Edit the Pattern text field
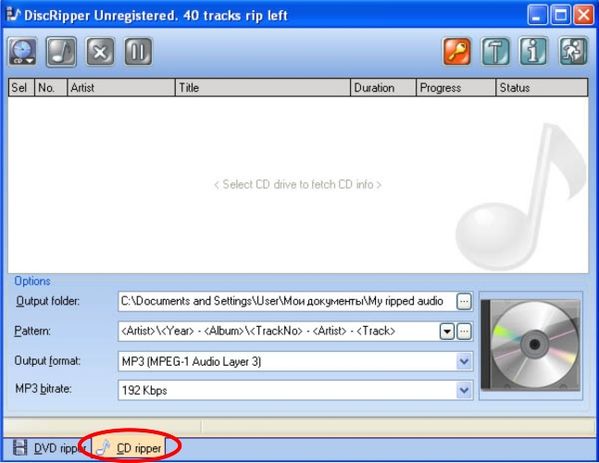 (x=279, y=331)
